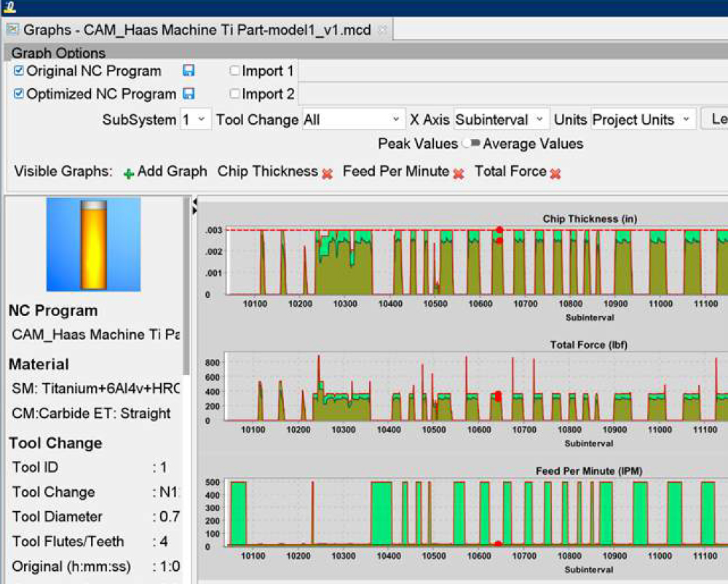Close the Graphs tab with its x icon
728x584 pixels.
[x=382, y=30]
